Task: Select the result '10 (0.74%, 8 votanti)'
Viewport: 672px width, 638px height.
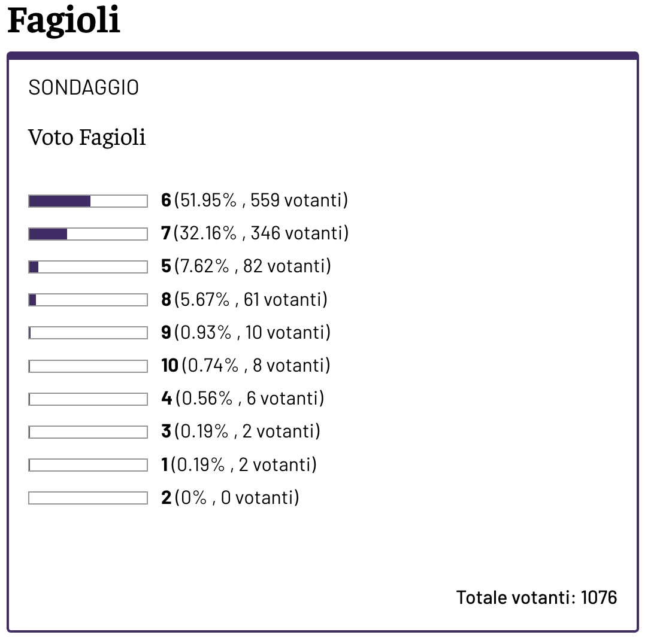Action: coord(246,366)
